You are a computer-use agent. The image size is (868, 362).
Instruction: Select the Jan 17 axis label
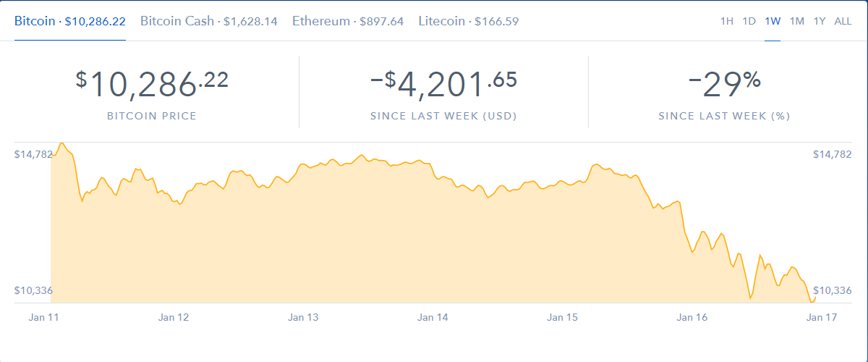(822, 317)
